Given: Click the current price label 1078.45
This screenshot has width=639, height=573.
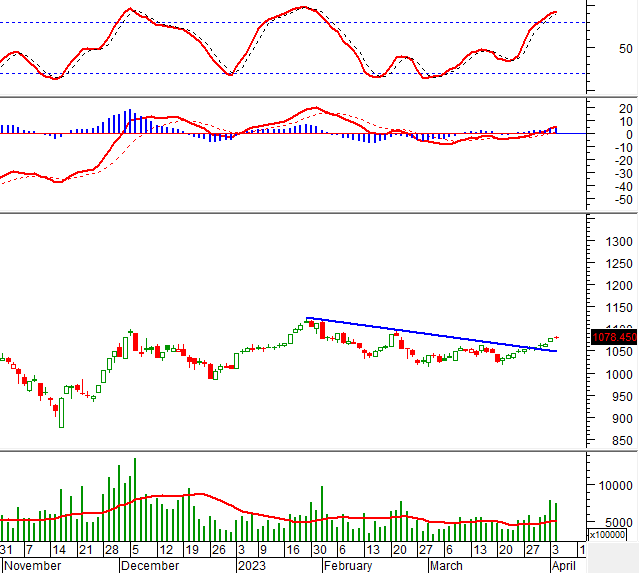Looking at the screenshot, I should (613, 337).
